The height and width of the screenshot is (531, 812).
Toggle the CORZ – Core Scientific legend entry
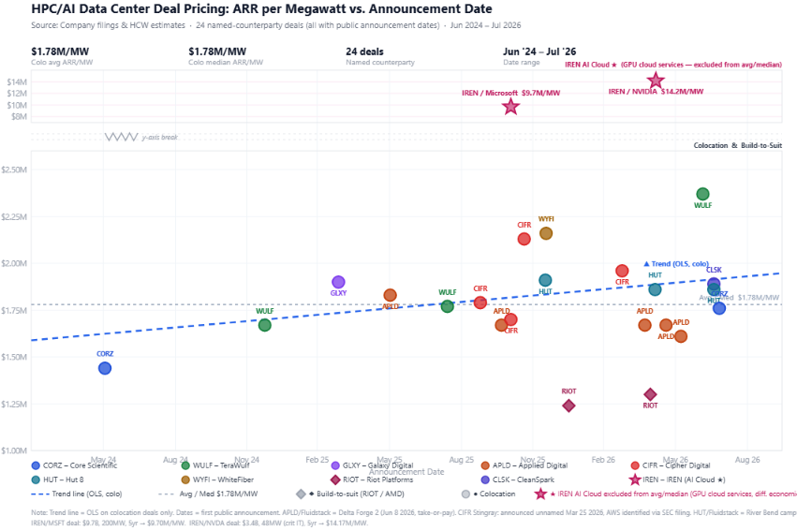coord(75,465)
